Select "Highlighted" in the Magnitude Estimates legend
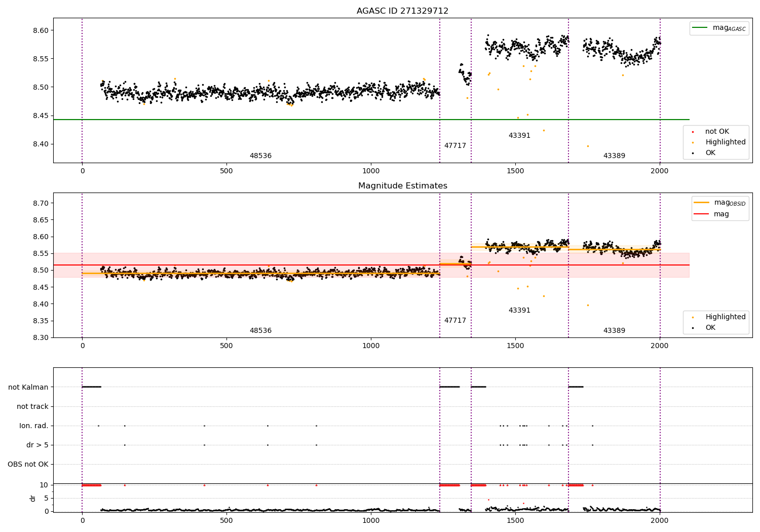Image resolution: width=760 pixels, height=532 pixels. point(719,317)
